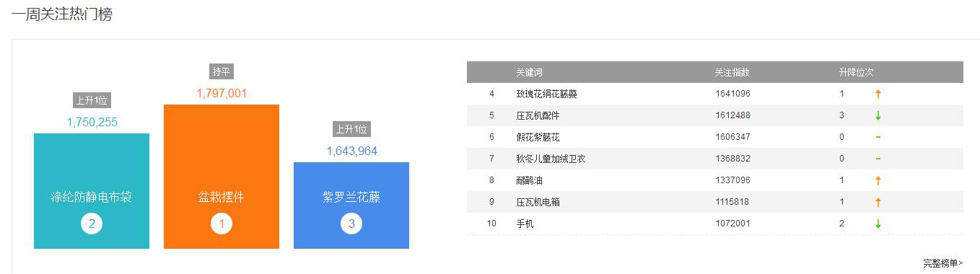
Task: Click the orange dash icon for 秋冬儿童加绒卫衣
Action: coord(878,159)
